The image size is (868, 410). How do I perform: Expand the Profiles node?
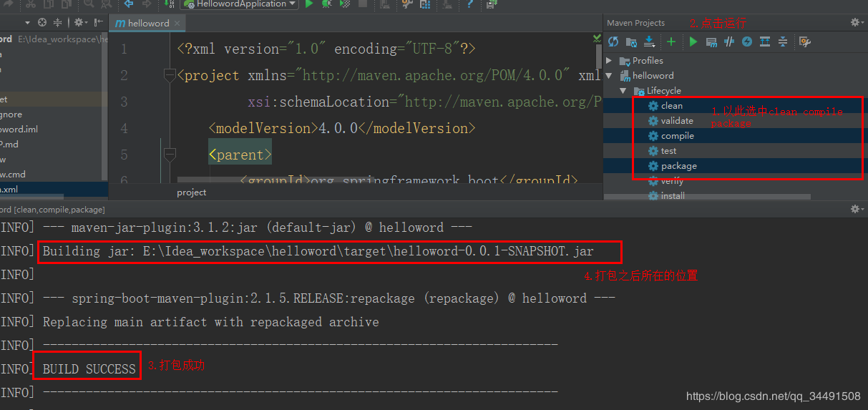coord(610,61)
